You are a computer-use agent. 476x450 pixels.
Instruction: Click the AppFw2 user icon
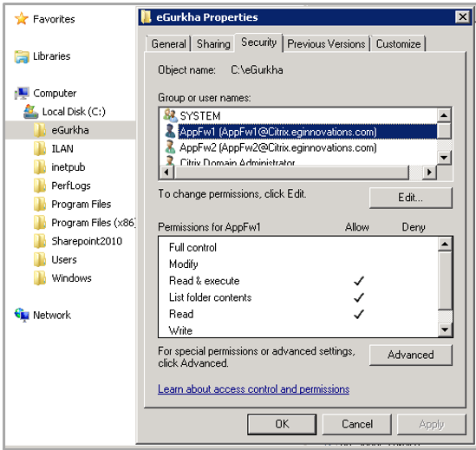coord(170,147)
